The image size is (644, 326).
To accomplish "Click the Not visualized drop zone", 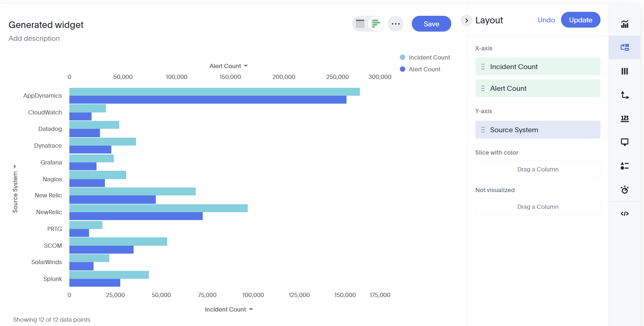I will 538,207.
